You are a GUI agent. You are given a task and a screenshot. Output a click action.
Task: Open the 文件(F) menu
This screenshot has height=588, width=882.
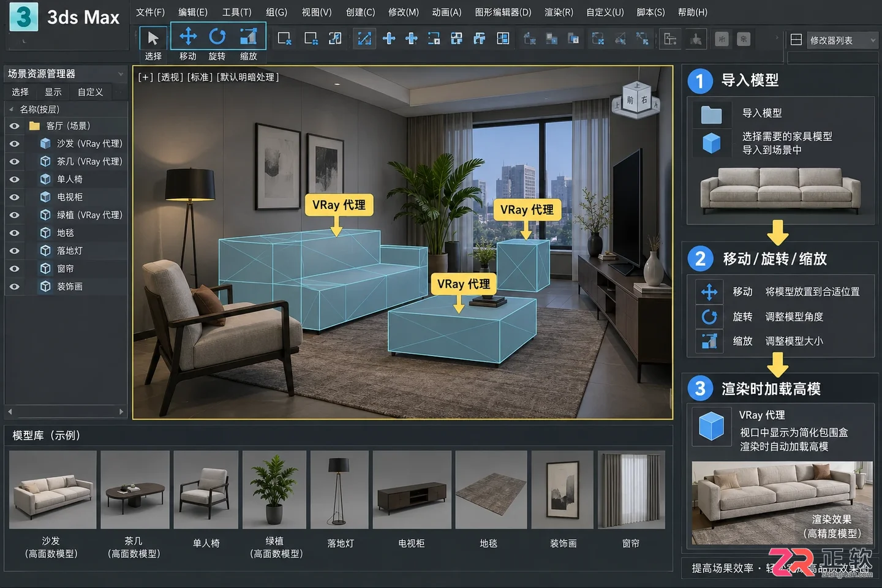coord(150,12)
